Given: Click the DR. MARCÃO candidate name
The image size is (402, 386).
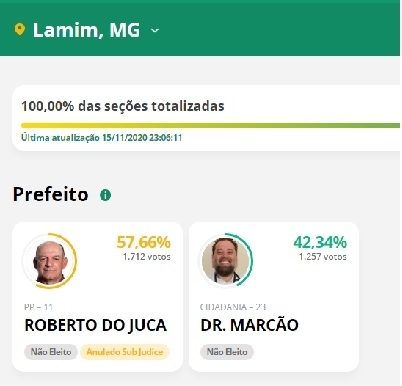Looking at the screenshot, I should point(249,325).
